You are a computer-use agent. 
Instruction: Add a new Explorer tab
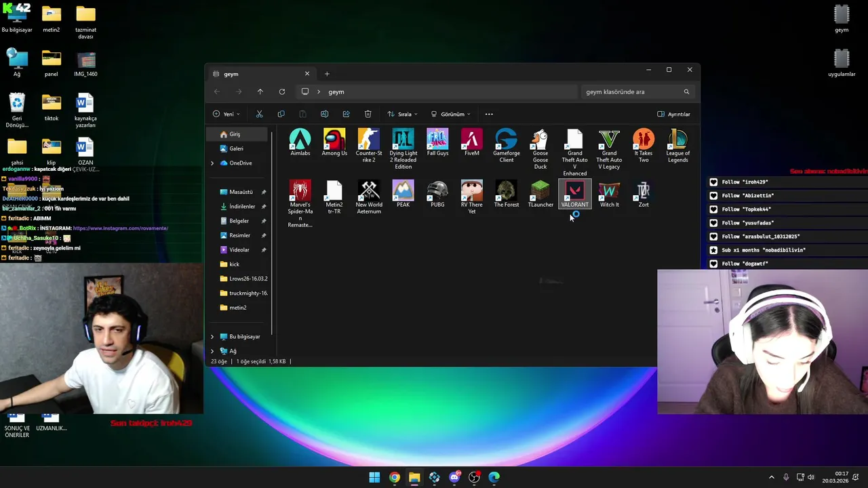[327, 74]
